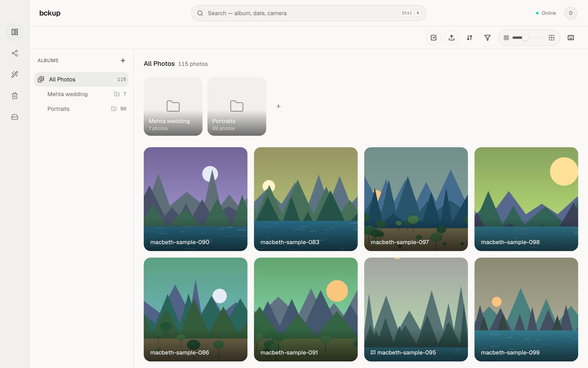Click the 115 photos count text
Screen dimensions: 588x368
coord(193,64)
